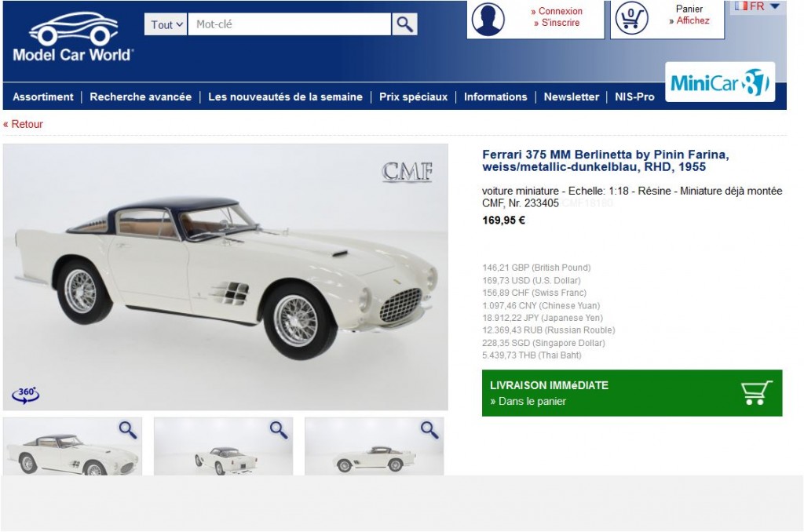This screenshot has height=532, width=804.
Task: Open the Assortiment menu
Action: pos(43,97)
